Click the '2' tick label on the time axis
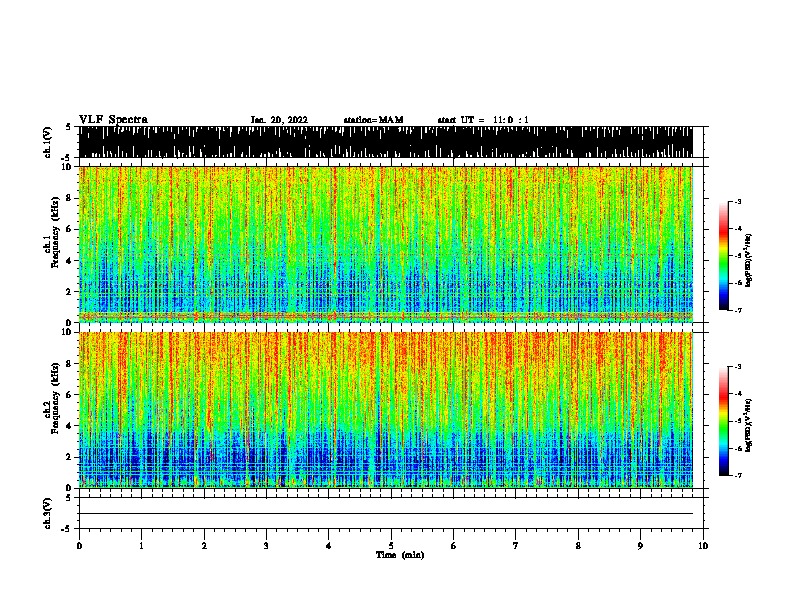Viewport: 792px width, 612px height. click(x=204, y=546)
